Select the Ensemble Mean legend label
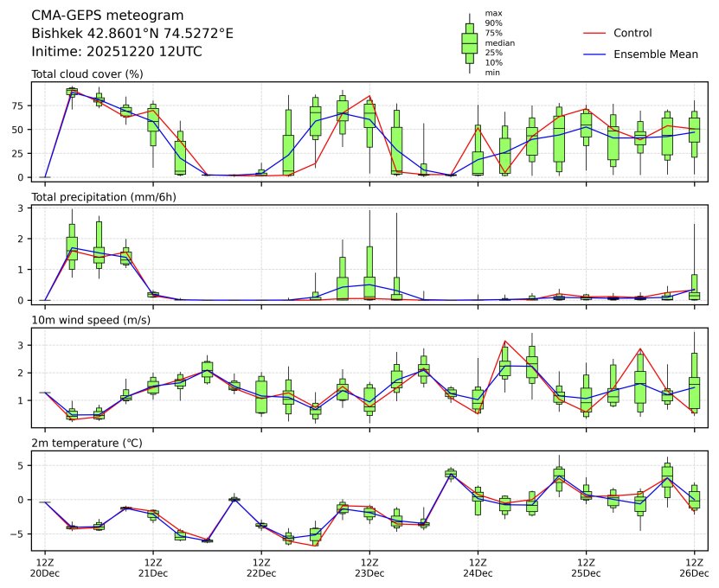The width and height of the screenshot is (719, 588). click(655, 54)
